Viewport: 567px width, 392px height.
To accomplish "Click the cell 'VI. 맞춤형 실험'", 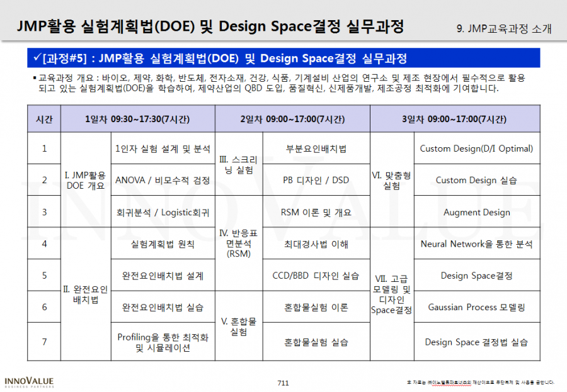I will coord(392,180).
